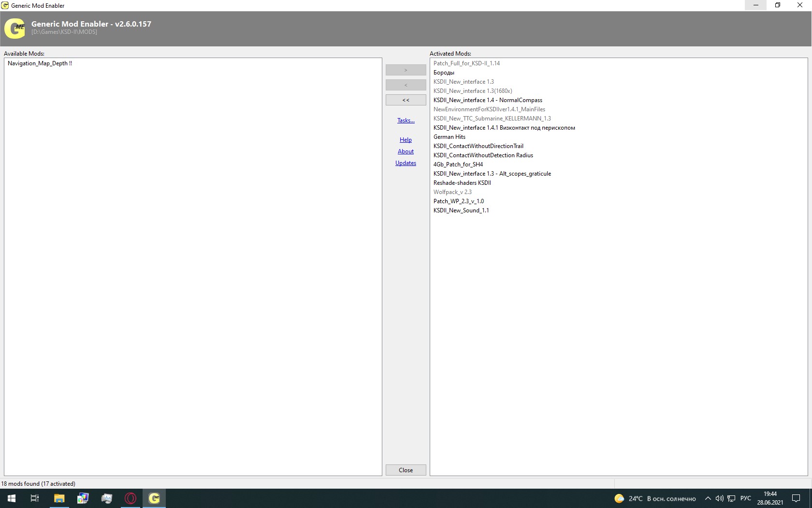The width and height of the screenshot is (812, 508).
Task: Switch the input language РУС indicator
Action: pos(746,498)
